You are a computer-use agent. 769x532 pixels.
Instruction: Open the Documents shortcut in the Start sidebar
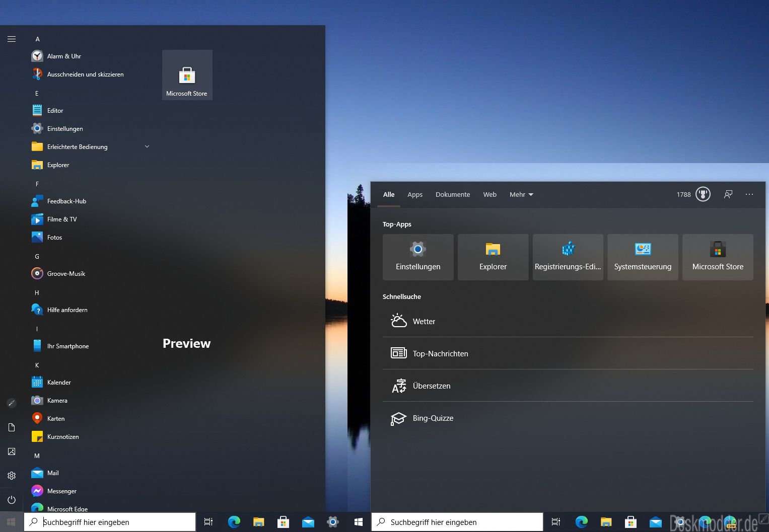coord(12,427)
